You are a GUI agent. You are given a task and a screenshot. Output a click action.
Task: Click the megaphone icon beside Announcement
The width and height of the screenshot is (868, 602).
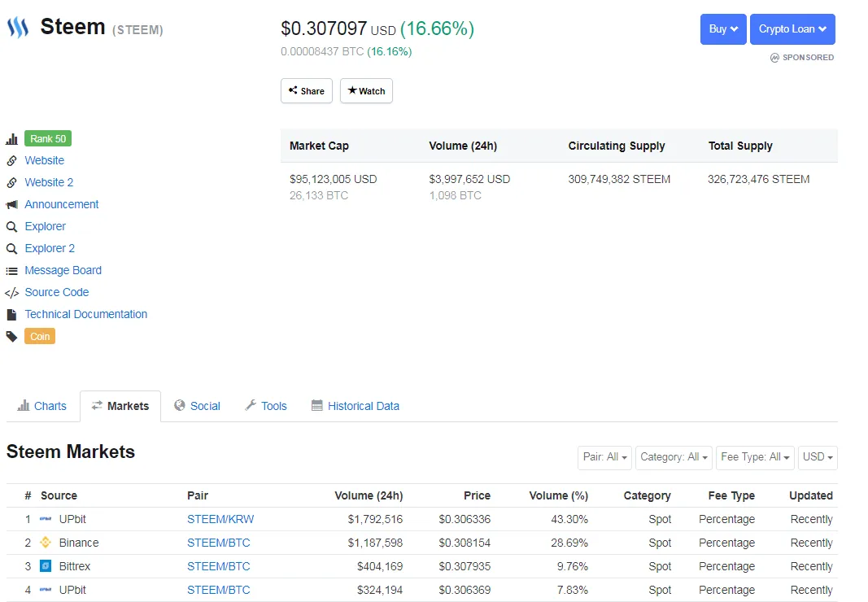11,205
